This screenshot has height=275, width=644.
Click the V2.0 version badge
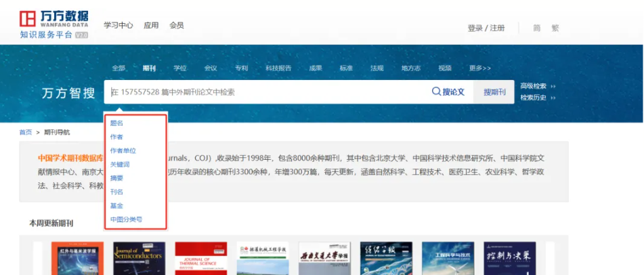point(82,35)
